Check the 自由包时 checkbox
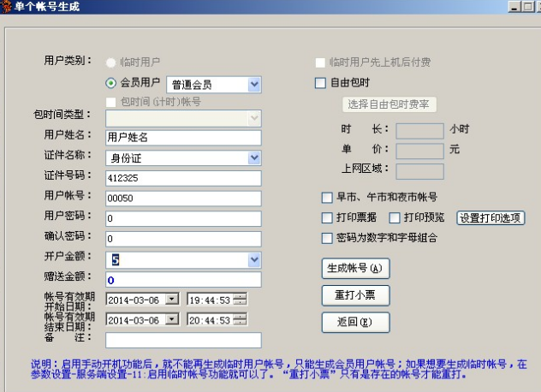This screenshot has width=541, height=392. point(320,83)
